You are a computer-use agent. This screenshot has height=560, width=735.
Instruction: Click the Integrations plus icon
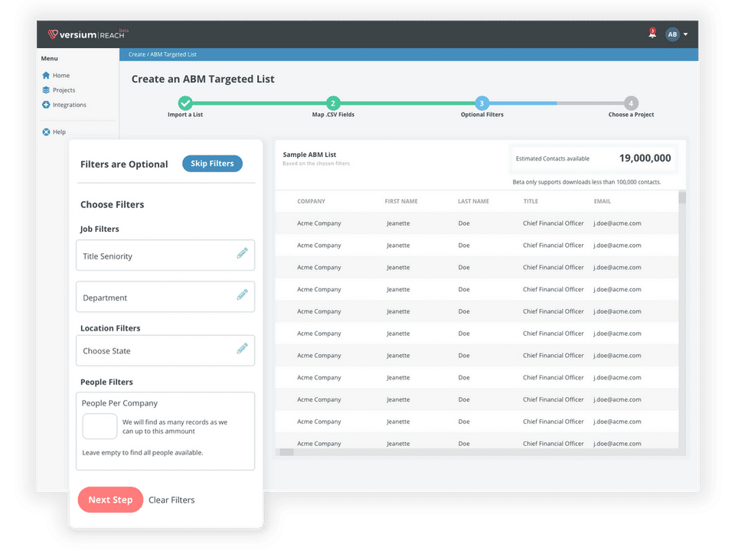pyautogui.click(x=46, y=105)
